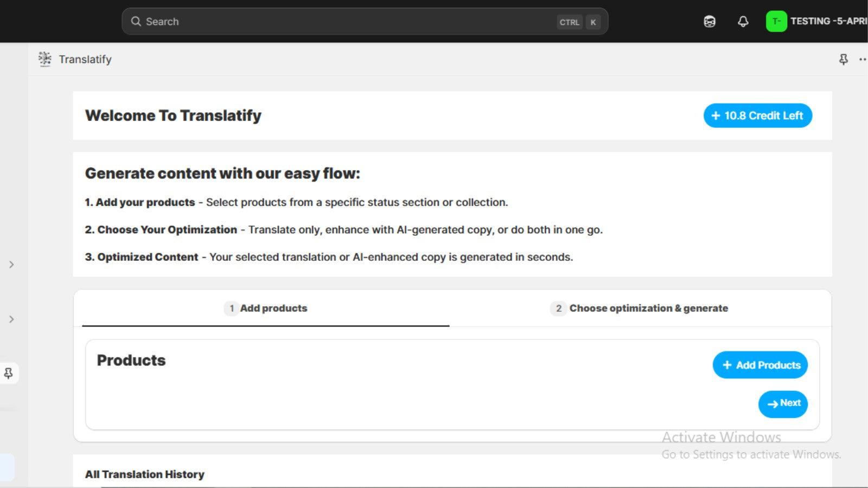Open the more actions (…) icon
Screen dimensions: 868x488
click(863, 60)
